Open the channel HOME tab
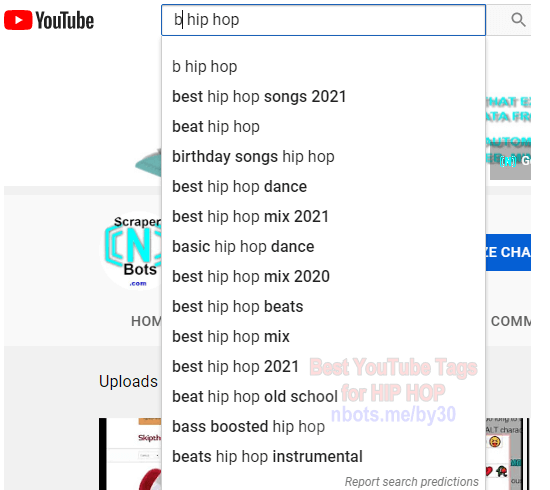Screen dimensions: 550x490 coord(146,321)
